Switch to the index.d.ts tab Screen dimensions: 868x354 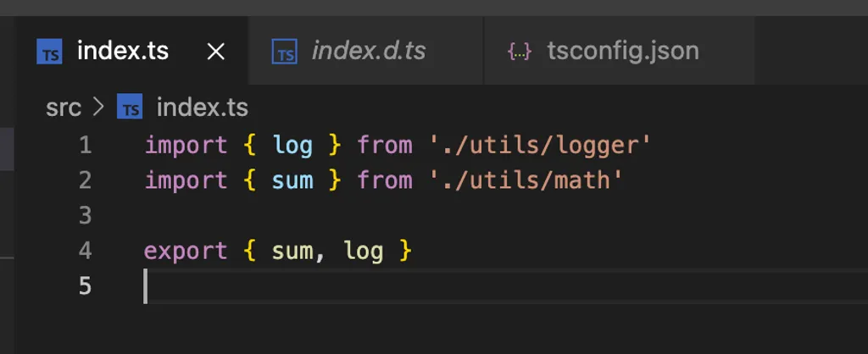pos(368,52)
